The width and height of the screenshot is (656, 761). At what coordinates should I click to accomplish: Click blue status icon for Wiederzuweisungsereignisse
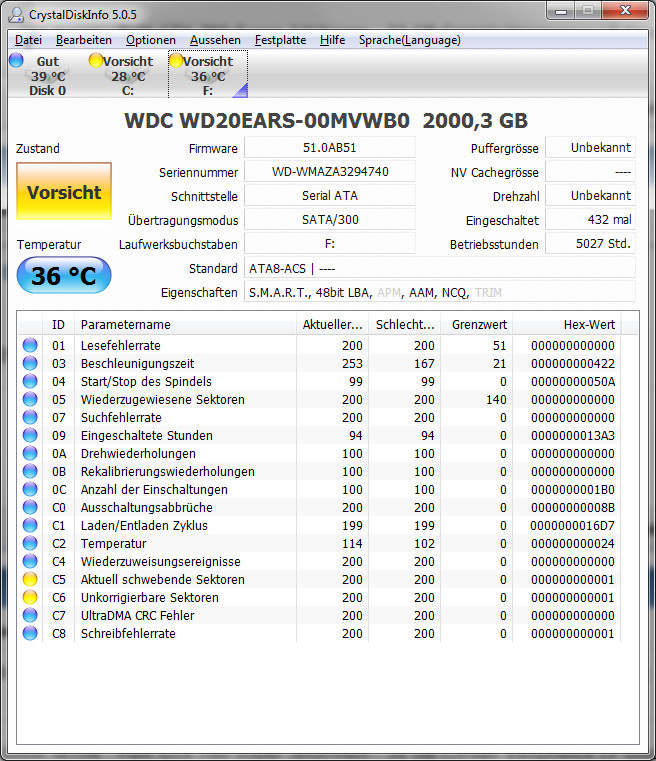(30, 561)
